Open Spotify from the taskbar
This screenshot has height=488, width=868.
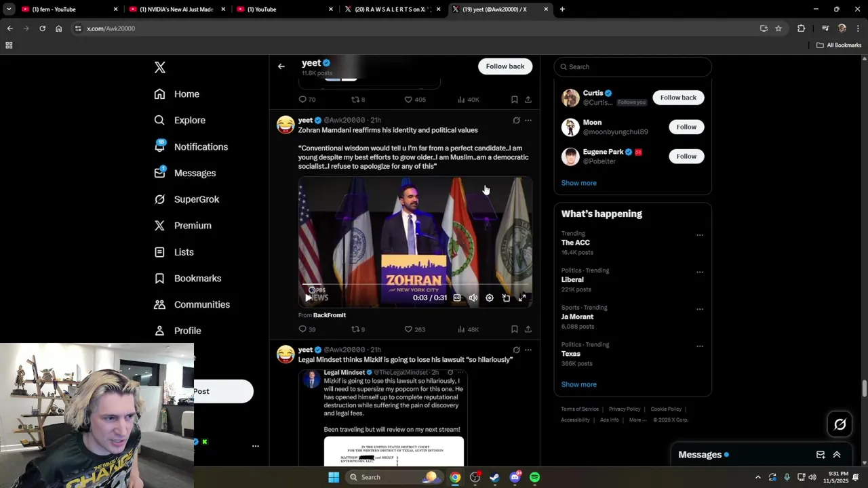(x=535, y=477)
